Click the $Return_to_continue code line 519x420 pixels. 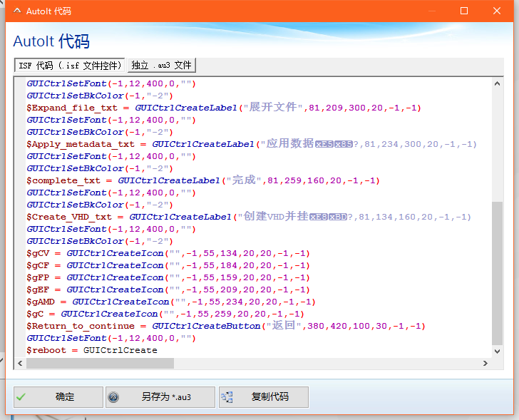point(226,326)
